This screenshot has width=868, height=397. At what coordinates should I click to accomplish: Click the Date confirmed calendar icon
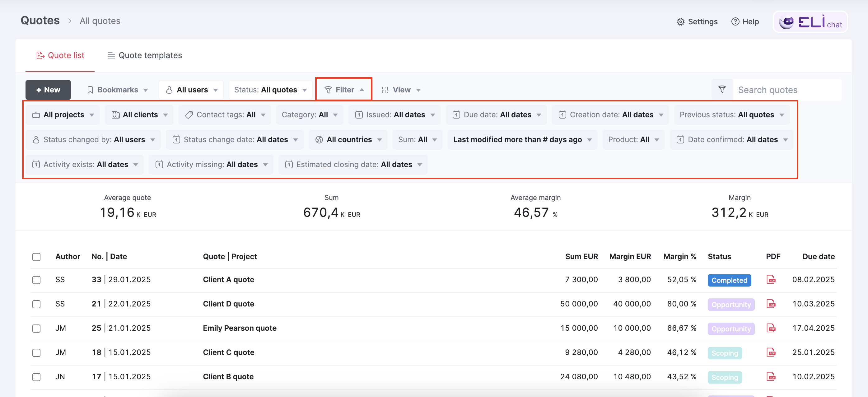pyautogui.click(x=680, y=140)
